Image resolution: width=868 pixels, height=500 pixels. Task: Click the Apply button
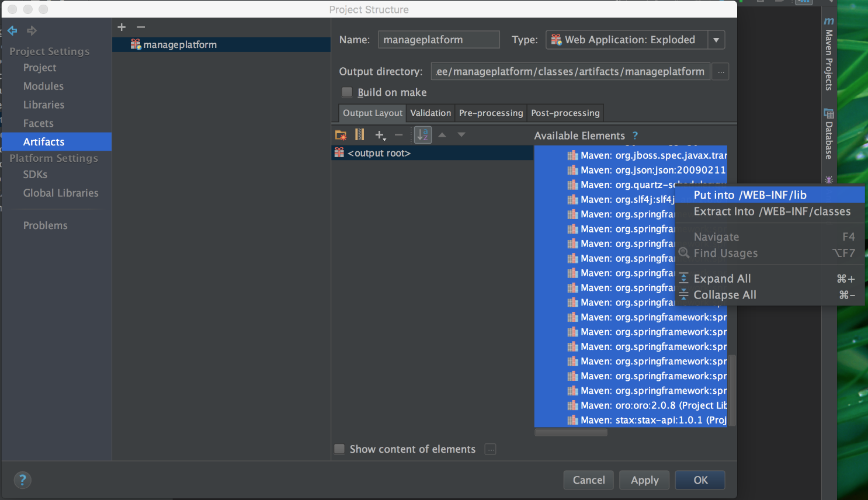point(644,480)
